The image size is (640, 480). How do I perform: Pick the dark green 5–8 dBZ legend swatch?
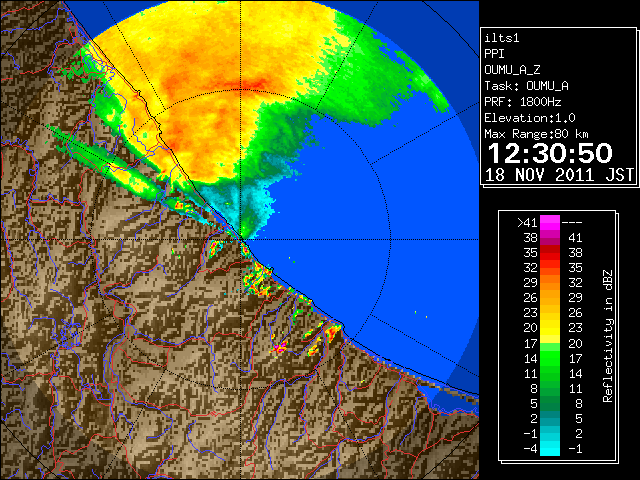pyautogui.click(x=550, y=403)
